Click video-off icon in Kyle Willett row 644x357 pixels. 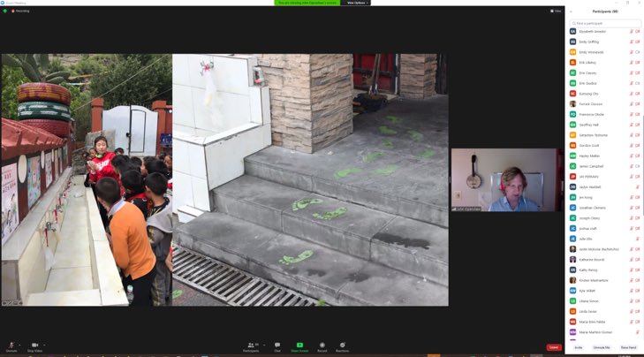[638, 291]
